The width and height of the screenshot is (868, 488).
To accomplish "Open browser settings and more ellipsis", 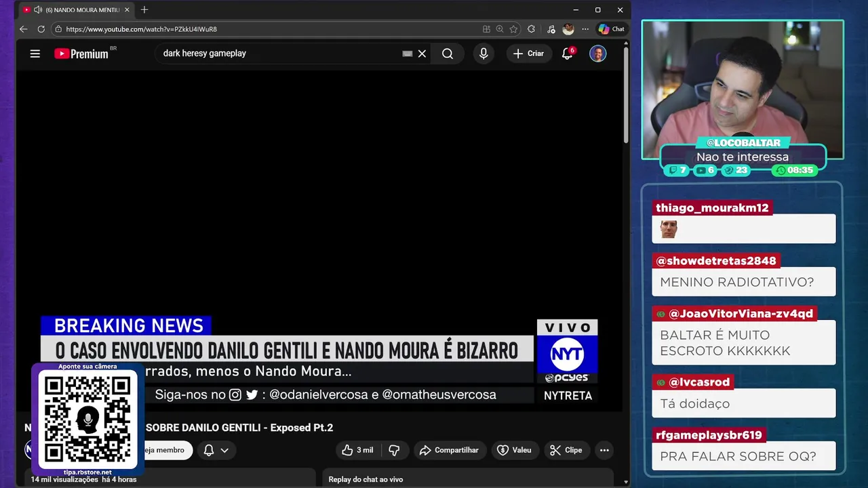I will coord(585,29).
